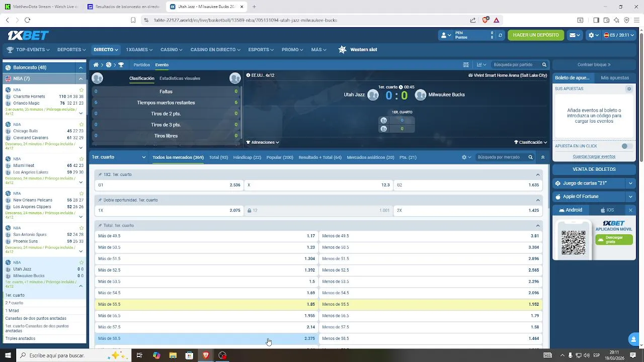
Task: Click the trophy breadcrumb icon
Action: pos(121,65)
